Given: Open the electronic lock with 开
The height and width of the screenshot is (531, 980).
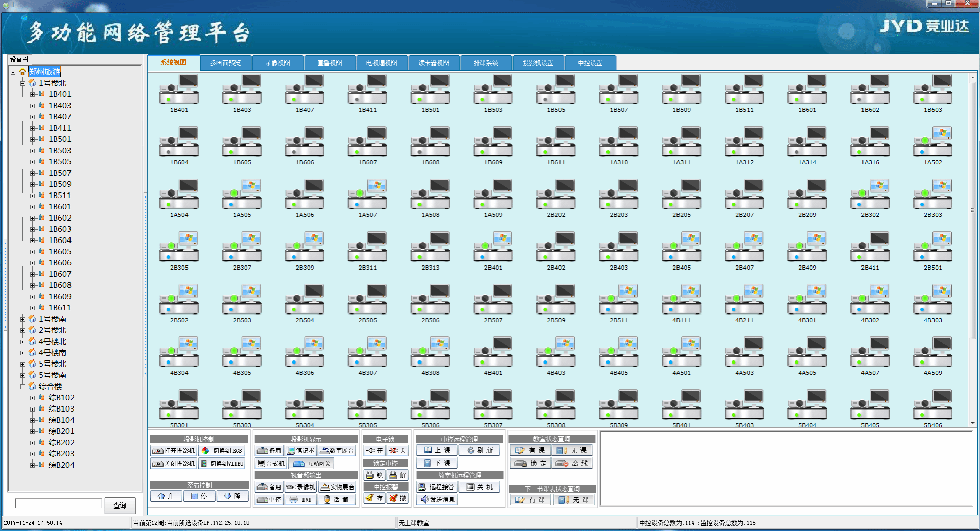Looking at the screenshot, I should (x=374, y=451).
